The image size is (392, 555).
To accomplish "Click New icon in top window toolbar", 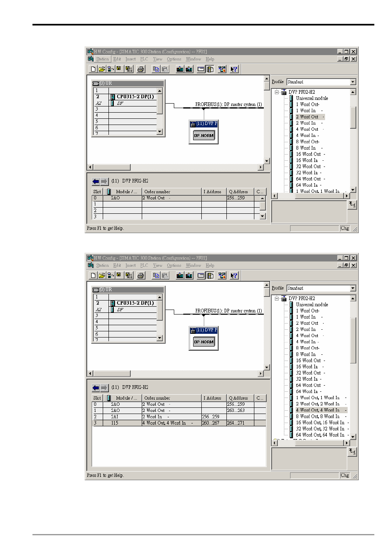I will coord(93,69).
